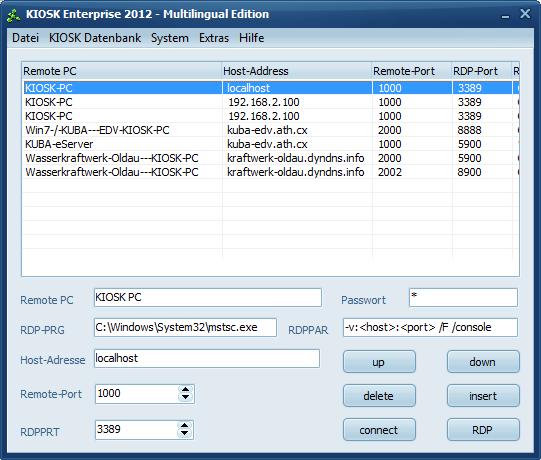Focus the RDP-PRG path field
This screenshot has width=541, height=460.
pos(185,327)
